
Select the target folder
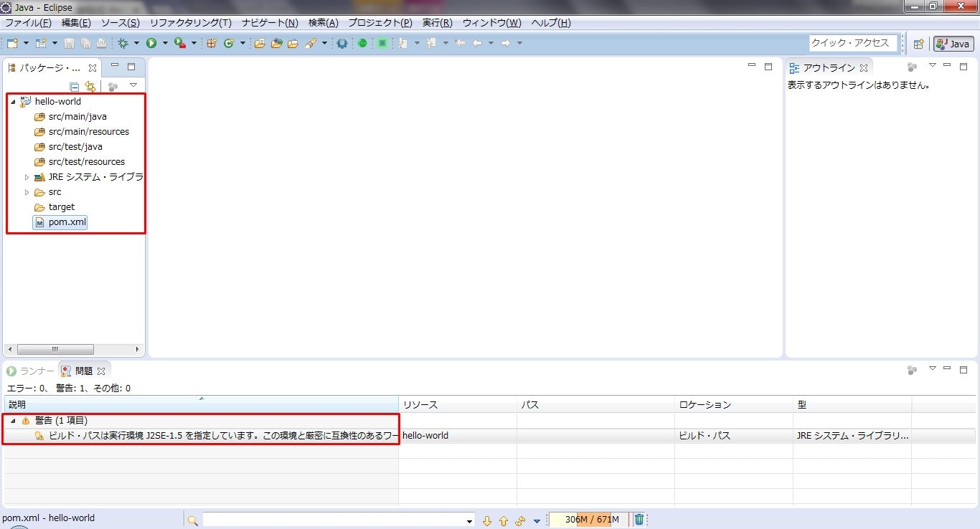(62, 207)
